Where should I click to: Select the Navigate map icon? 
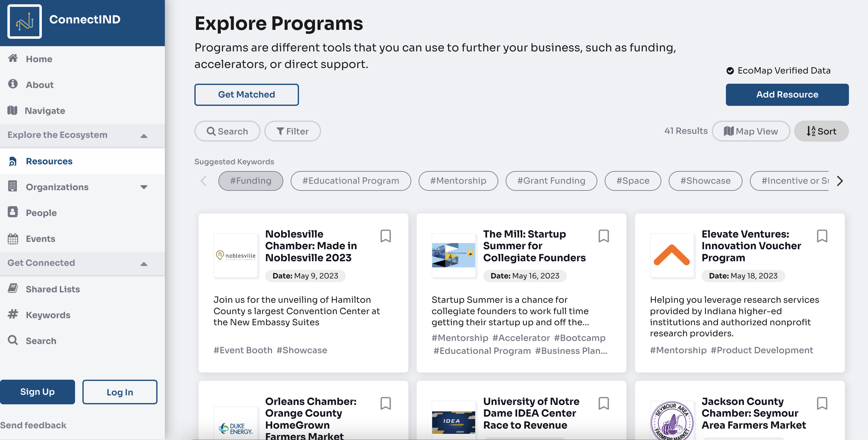pos(13,110)
